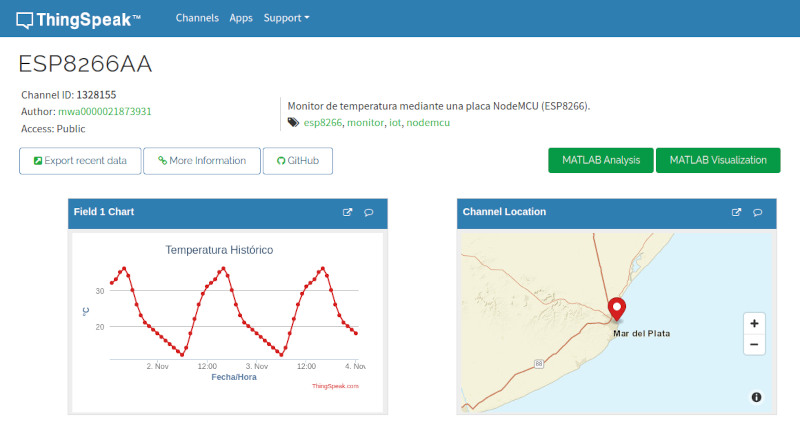Open Field 1 Chart in new window icon
The height and width of the screenshot is (431, 800).
[x=347, y=212]
